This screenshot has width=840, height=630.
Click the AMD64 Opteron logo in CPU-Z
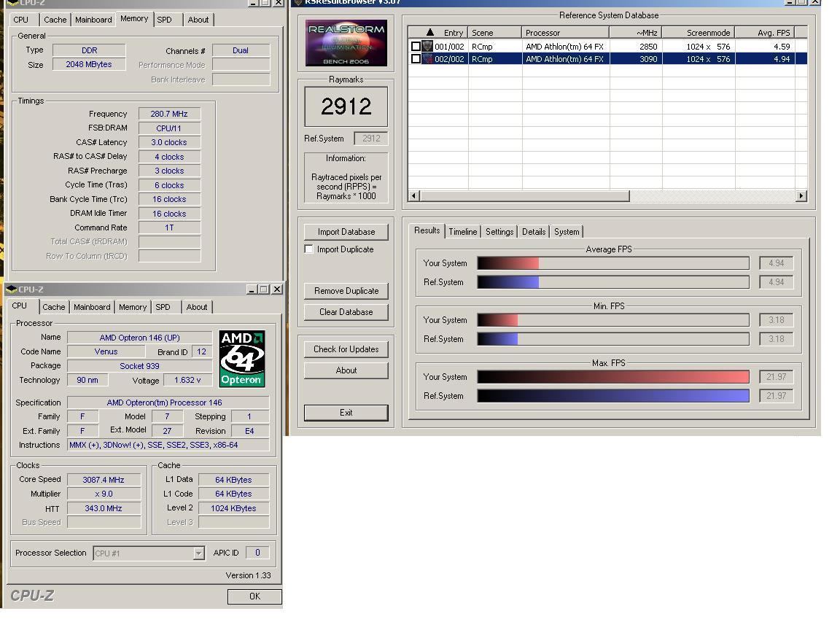point(241,359)
